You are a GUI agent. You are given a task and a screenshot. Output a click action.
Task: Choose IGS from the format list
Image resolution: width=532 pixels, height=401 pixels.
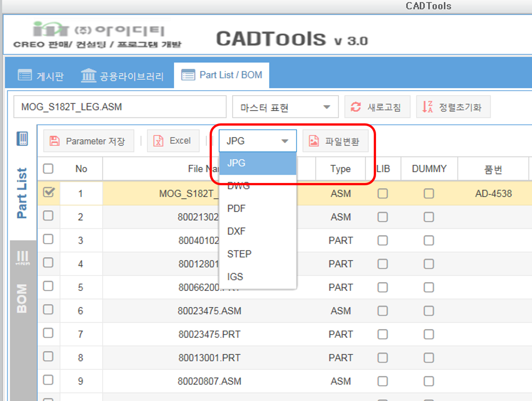click(x=258, y=277)
